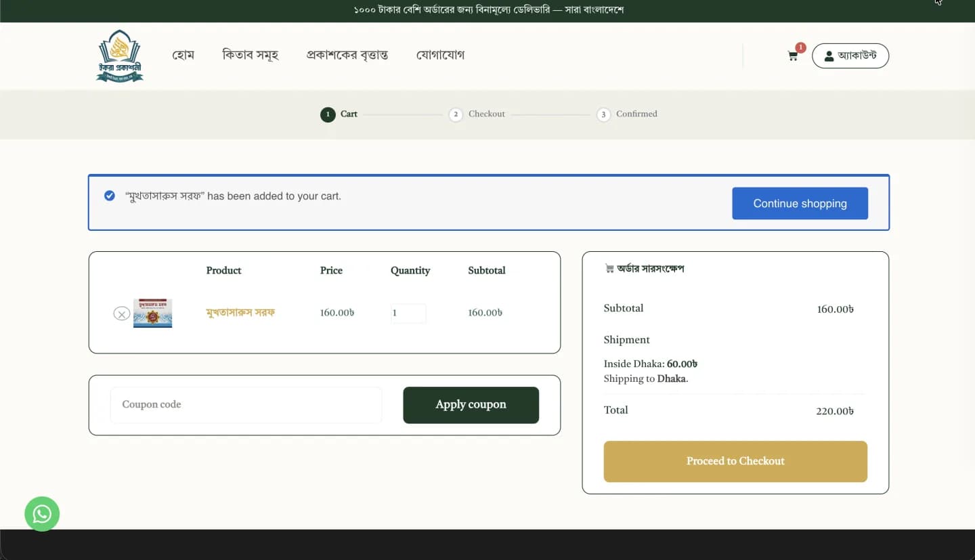975x560 pixels.
Task: Open the মুখতাসারুস সরফ product link
Action: (240, 313)
